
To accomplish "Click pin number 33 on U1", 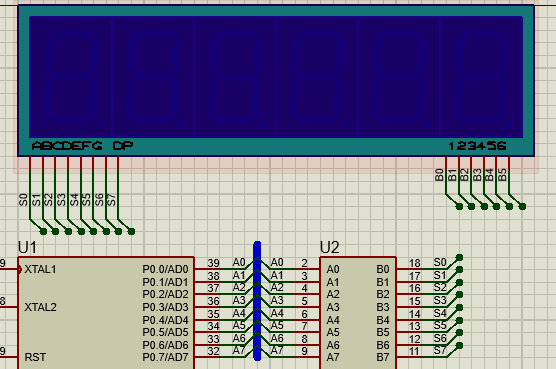I will pos(213,339).
